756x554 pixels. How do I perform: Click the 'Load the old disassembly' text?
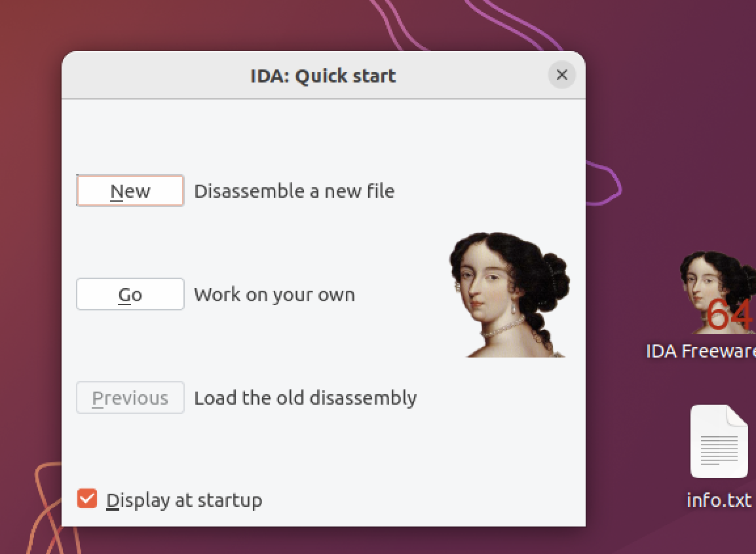click(x=305, y=398)
